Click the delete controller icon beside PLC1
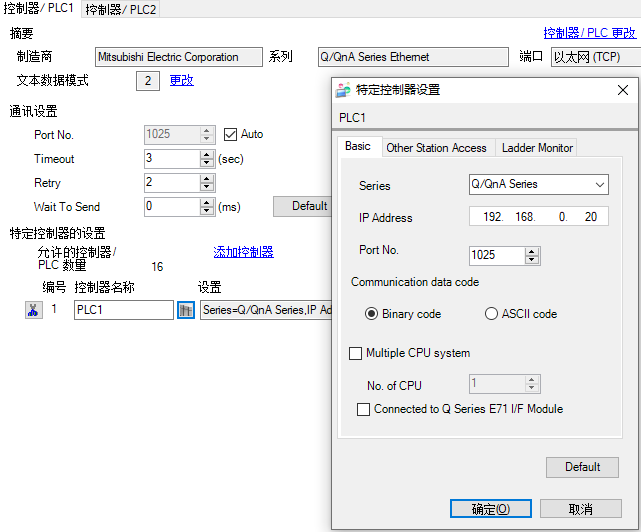 click(33, 310)
